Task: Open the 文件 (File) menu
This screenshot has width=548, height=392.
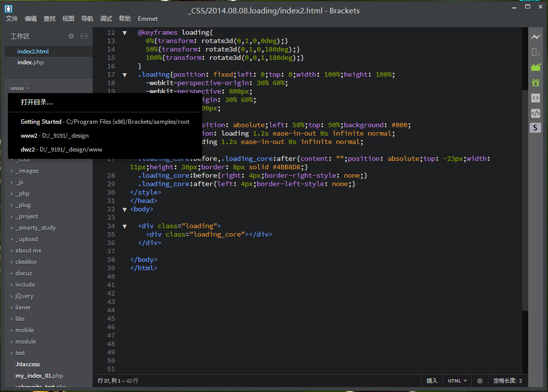Action: click(12, 19)
